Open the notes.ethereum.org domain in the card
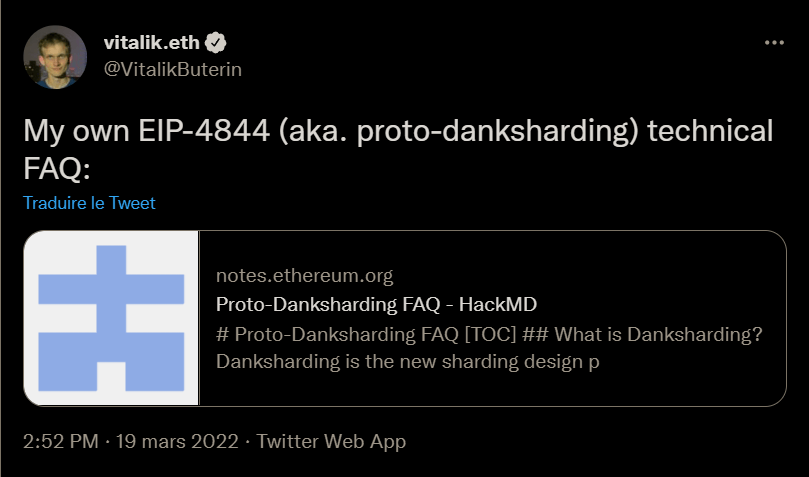The width and height of the screenshot is (809, 477). tap(305, 276)
